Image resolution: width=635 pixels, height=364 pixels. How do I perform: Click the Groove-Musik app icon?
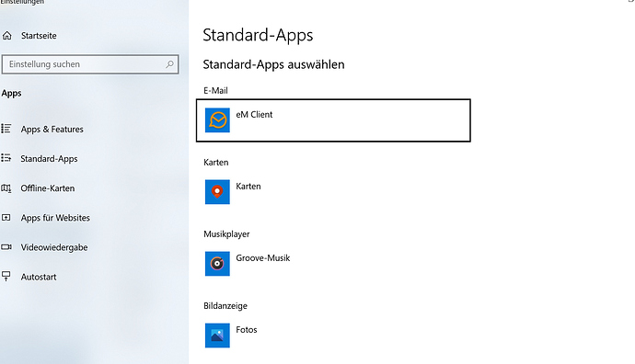pos(217,264)
